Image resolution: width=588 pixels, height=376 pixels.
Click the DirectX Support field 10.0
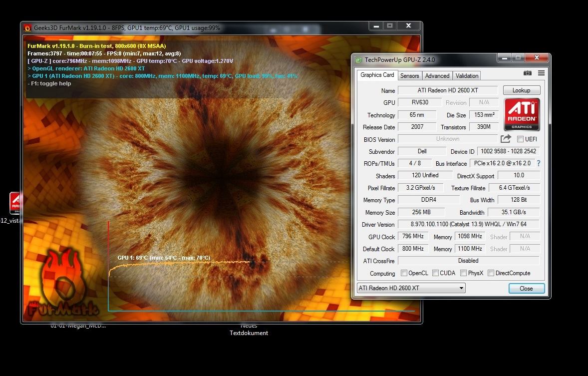(x=519, y=175)
